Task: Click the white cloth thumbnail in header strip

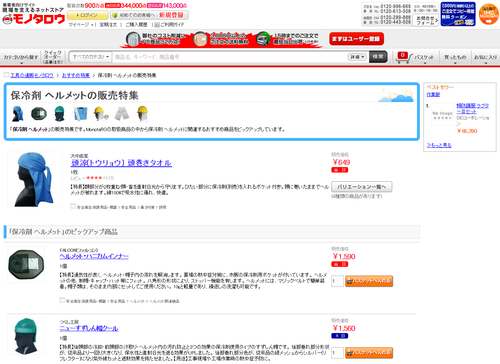Action: click(x=122, y=114)
